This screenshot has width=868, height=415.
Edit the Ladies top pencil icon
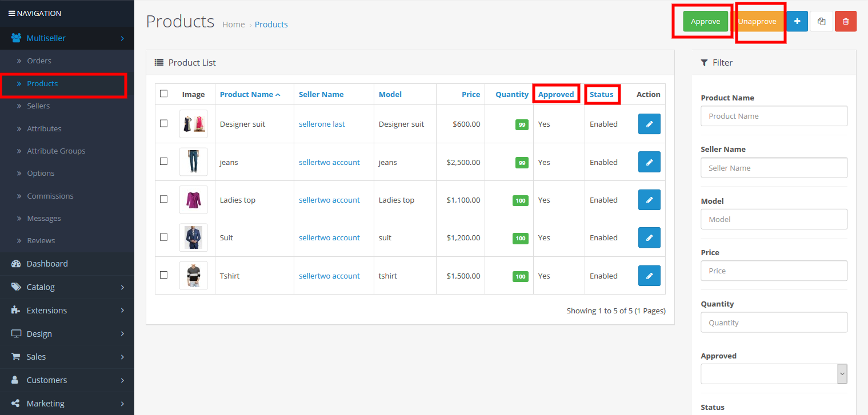click(649, 200)
